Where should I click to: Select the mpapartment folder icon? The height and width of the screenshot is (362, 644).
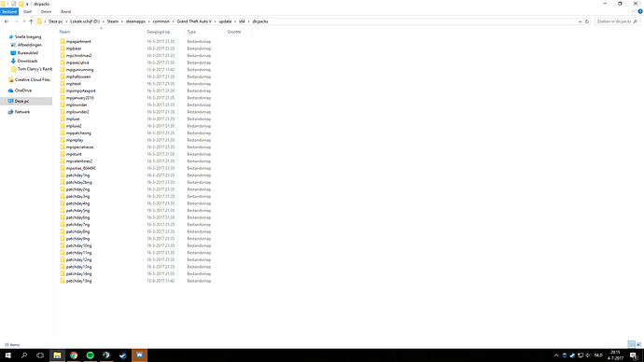[x=62, y=41]
